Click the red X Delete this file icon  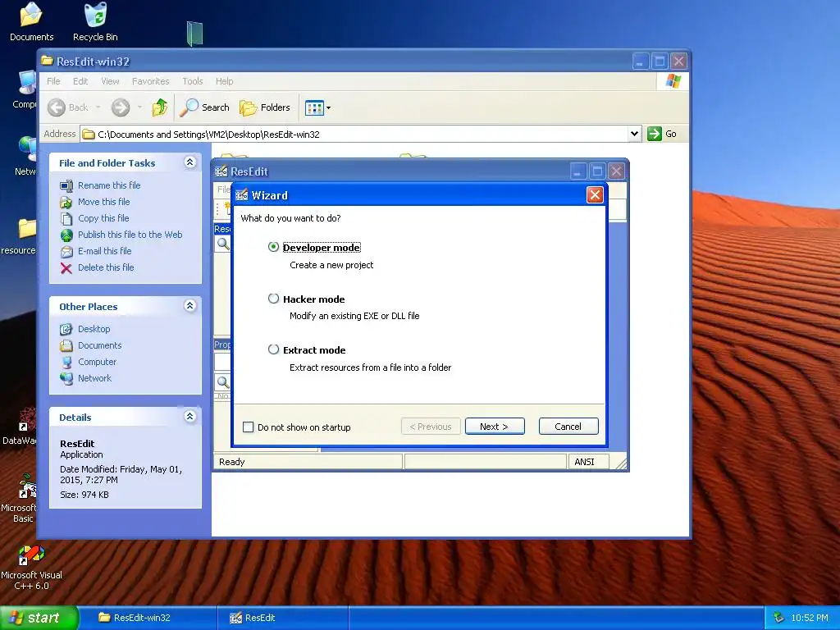pyautogui.click(x=66, y=268)
